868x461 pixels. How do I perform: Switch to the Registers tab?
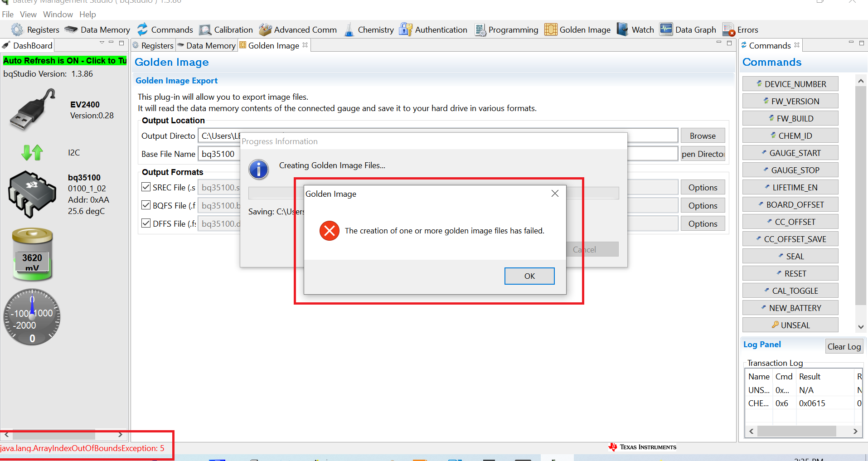pyautogui.click(x=153, y=45)
